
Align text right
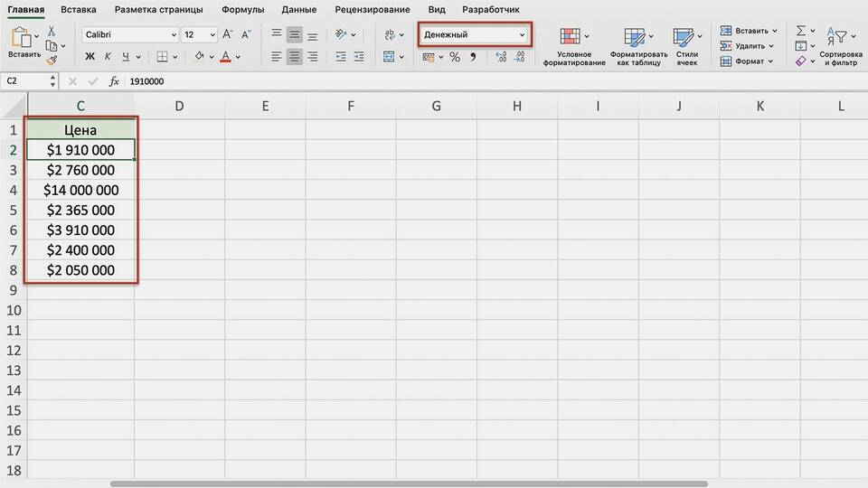(x=313, y=56)
